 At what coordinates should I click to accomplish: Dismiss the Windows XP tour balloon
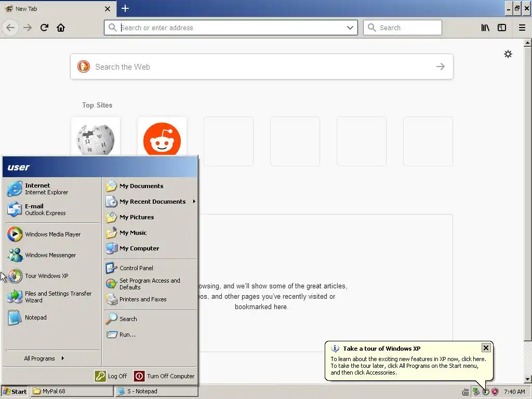pyautogui.click(x=486, y=348)
